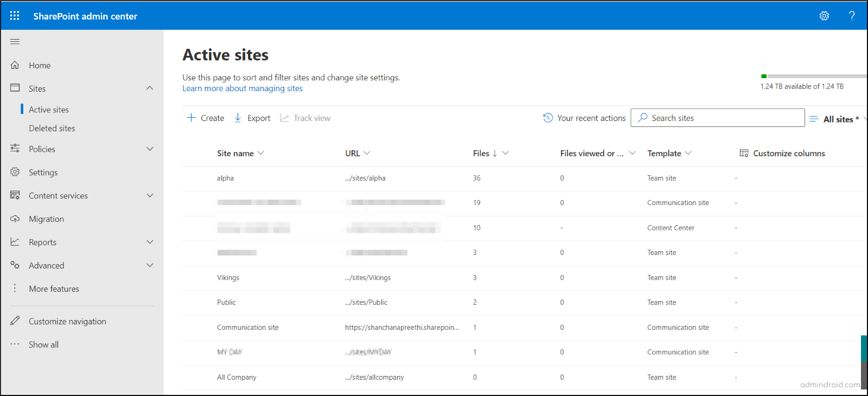Viewport: 868px width, 396px height.
Task: Open the Template column dropdown
Action: (688, 153)
